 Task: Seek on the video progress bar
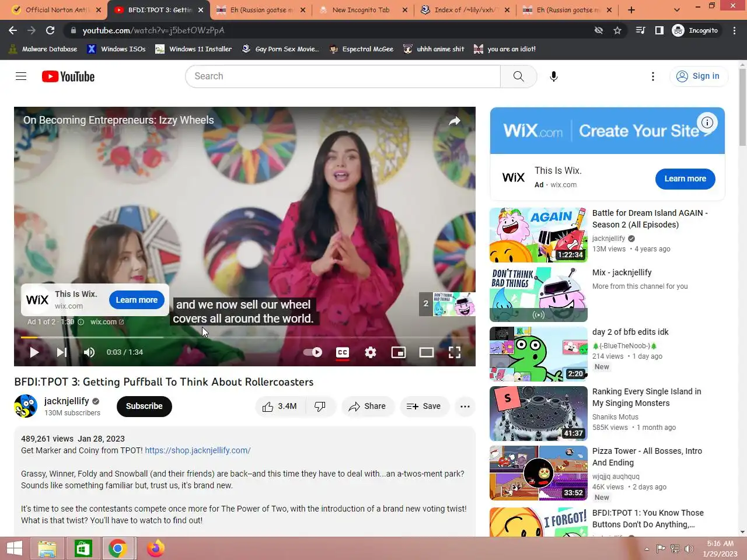245,337
